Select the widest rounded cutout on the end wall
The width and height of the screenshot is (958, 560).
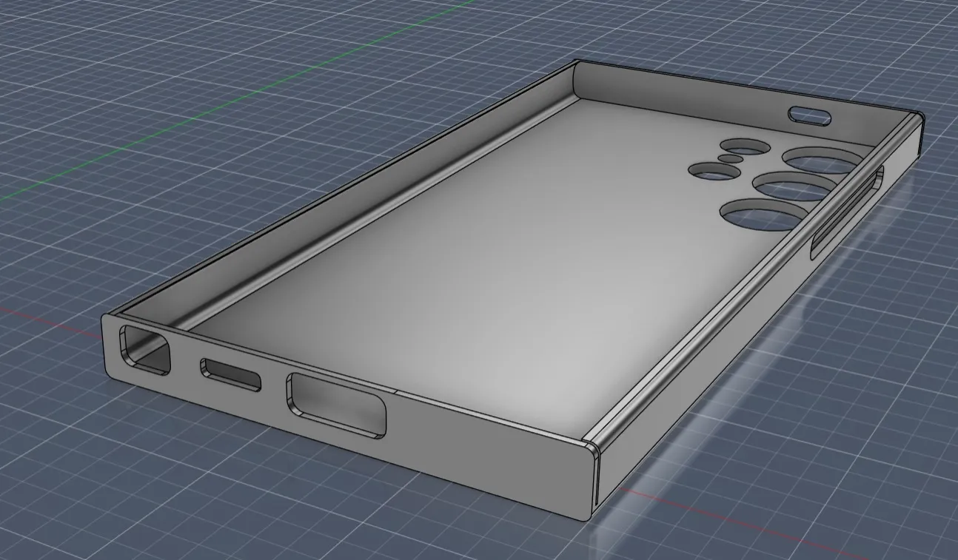tap(337, 404)
